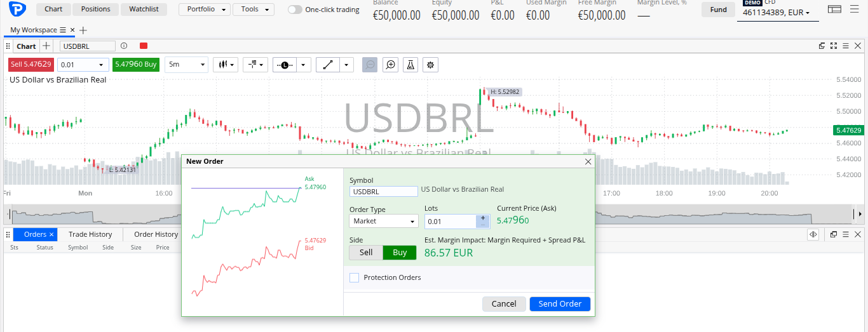The image size is (868, 332).
Task: Increase Lots with plus stepper
Action: tap(483, 218)
